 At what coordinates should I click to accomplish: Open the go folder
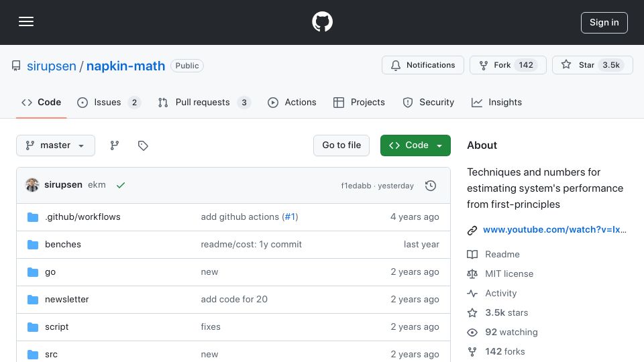point(50,272)
